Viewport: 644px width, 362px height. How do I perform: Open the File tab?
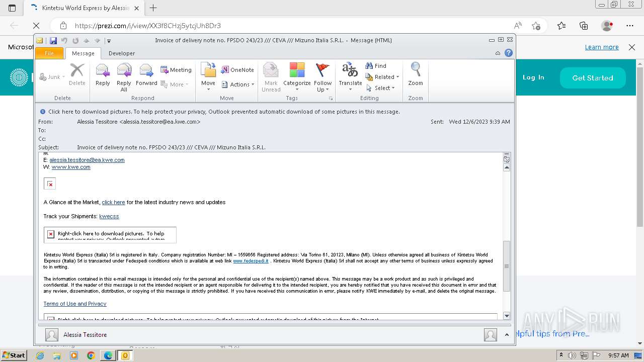point(49,53)
